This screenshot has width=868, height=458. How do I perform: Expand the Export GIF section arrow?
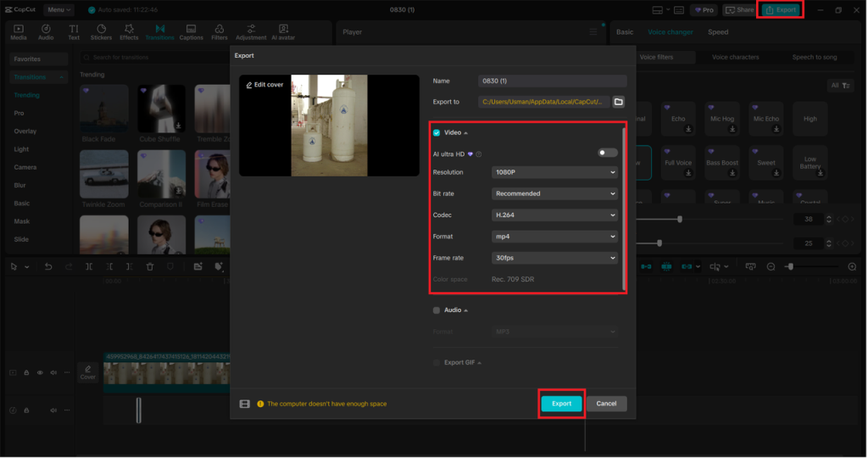pyautogui.click(x=480, y=363)
